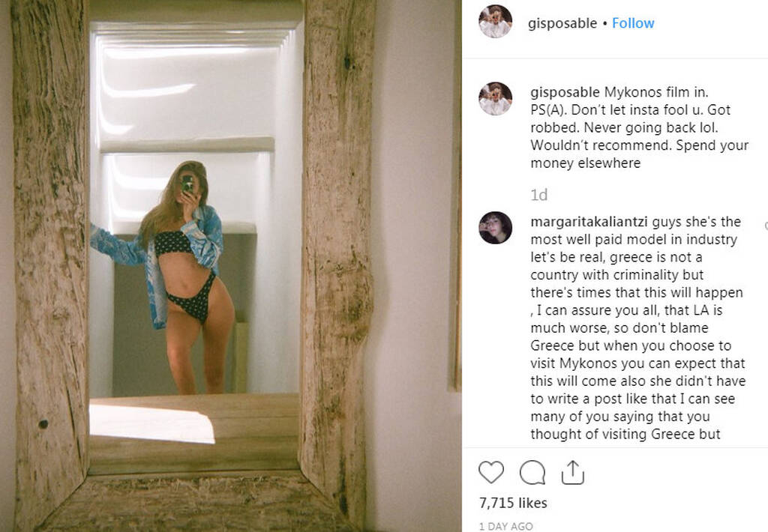The width and height of the screenshot is (768, 532).
Task: Open margaritakaliantzi's profile picture
Action: [x=495, y=228]
